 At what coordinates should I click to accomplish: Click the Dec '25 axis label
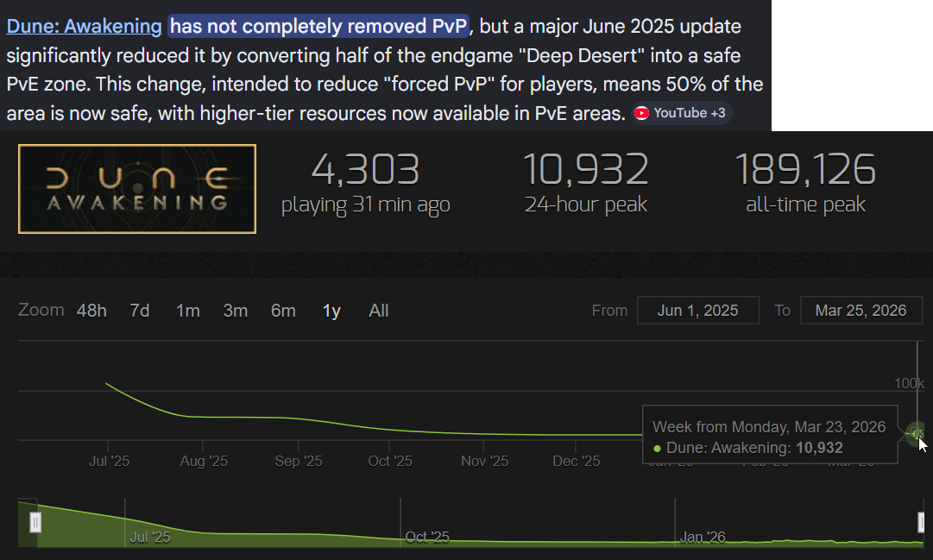click(x=576, y=462)
